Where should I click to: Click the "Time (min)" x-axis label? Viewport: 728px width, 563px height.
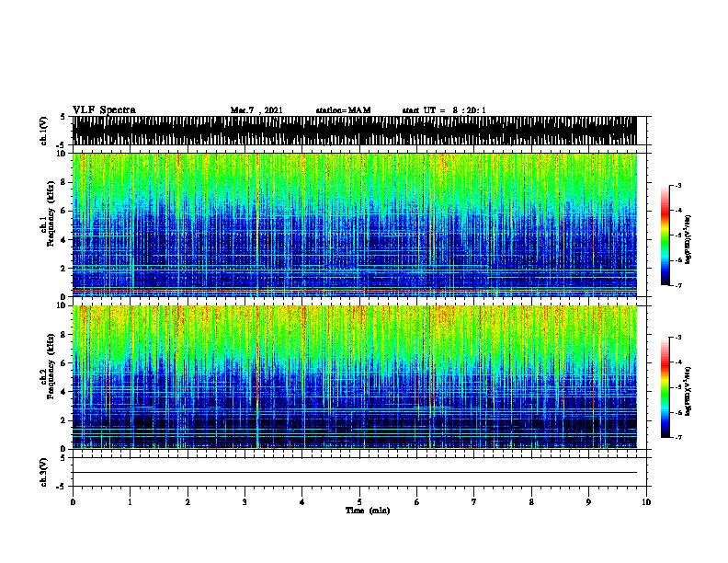click(368, 511)
